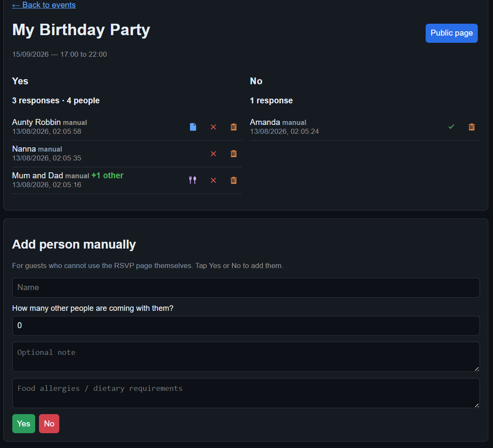
Task: Select timestamp '13/08/2026, 02:05:16'
Action: [x=47, y=185]
